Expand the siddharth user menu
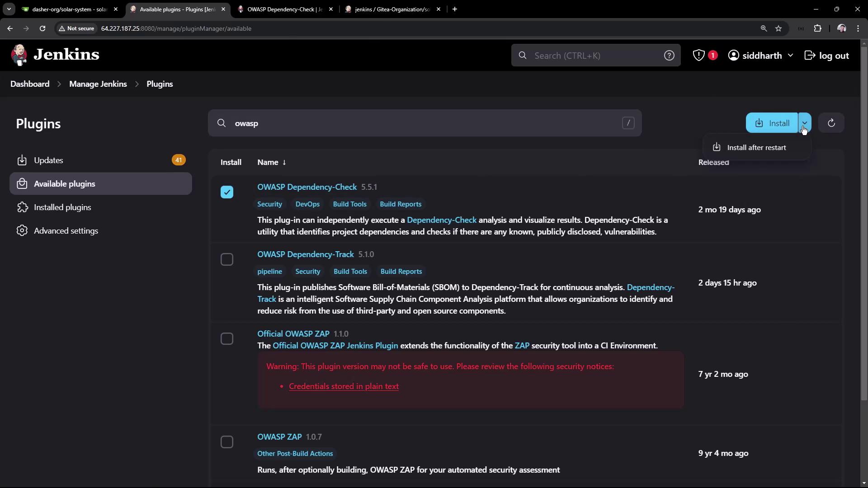The image size is (868, 488). [790, 55]
